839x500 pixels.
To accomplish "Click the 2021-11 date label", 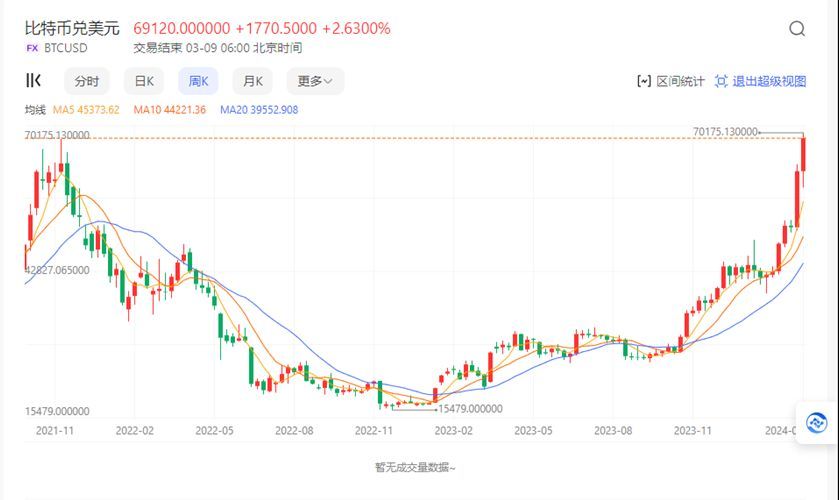I will [x=55, y=430].
